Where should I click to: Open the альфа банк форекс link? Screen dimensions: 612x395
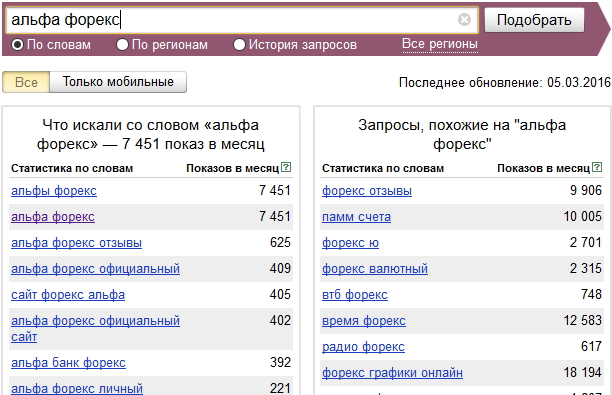point(68,363)
